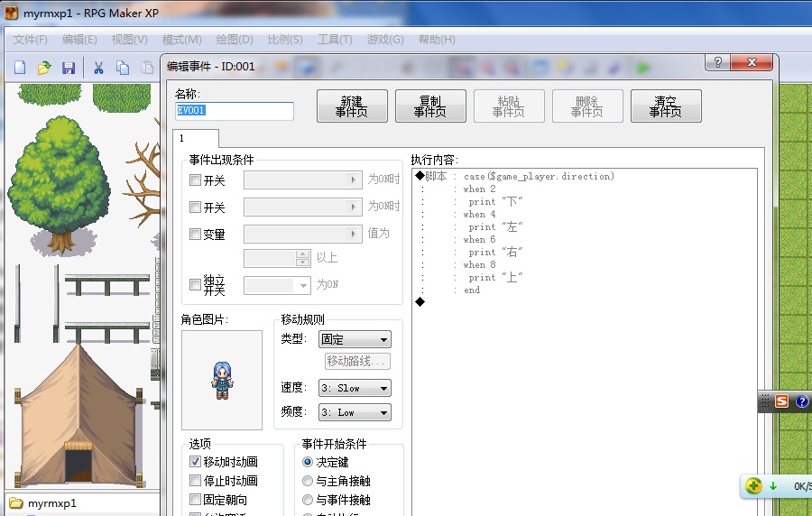Click the 删除事件页 button
The width and height of the screenshot is (812, 516).
[x=587, y=106]
